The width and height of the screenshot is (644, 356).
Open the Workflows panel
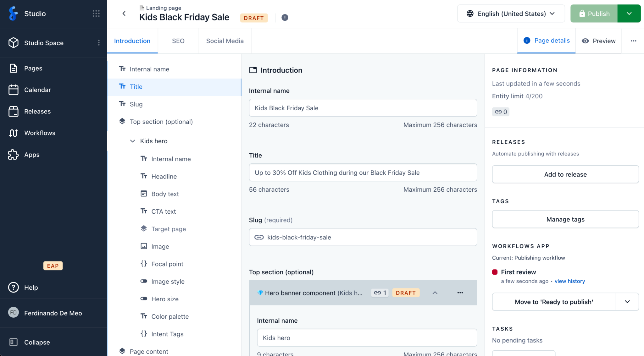(14, 133)
